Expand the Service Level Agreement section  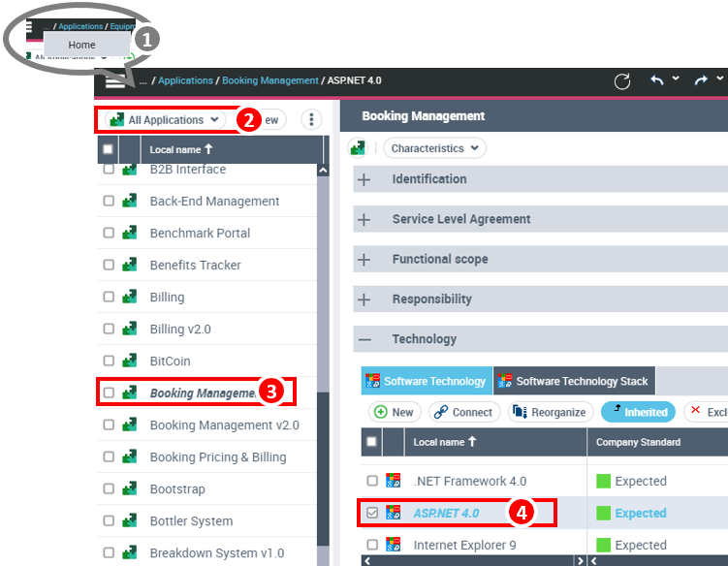pos(364,220)
